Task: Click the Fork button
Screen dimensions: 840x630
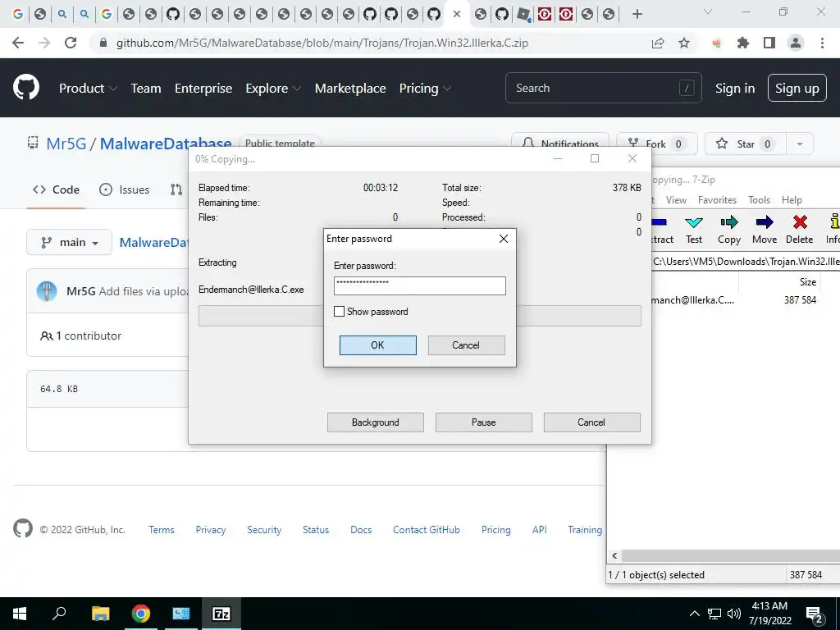Action: pyautogui.click(x=657, y=144)
